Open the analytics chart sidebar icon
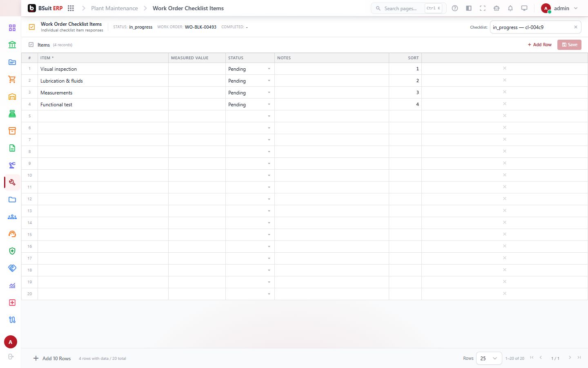This screenshot has width=588, height=368. [12, 285]
